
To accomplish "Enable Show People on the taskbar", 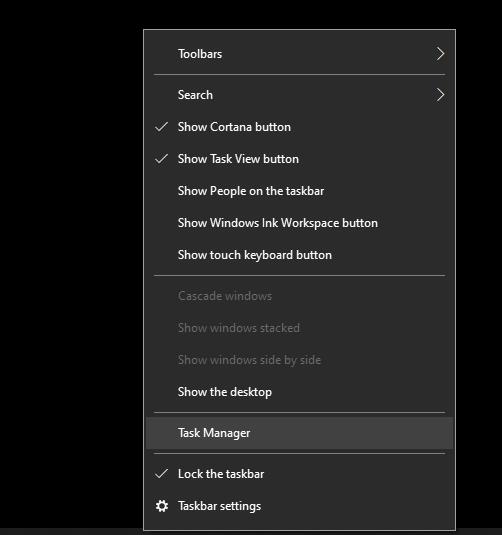I will (x=299, y=191).
